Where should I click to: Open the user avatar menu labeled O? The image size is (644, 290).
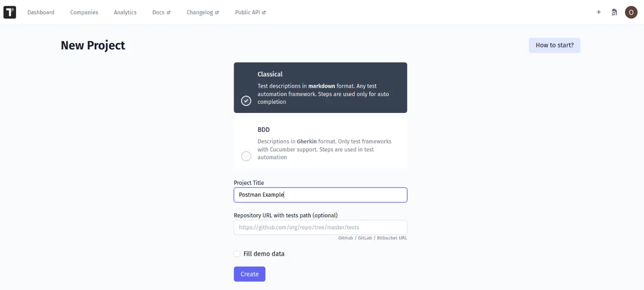click(631, 12)
